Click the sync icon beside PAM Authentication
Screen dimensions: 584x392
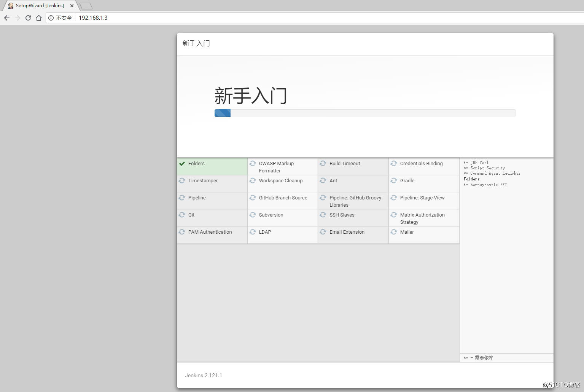[182, 232]
